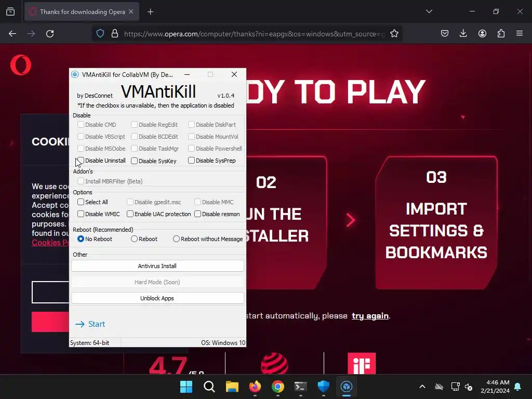Viewport: 532px width, 399px height.
Task: Click the muted volume tray icon
Action: point(469,387)
